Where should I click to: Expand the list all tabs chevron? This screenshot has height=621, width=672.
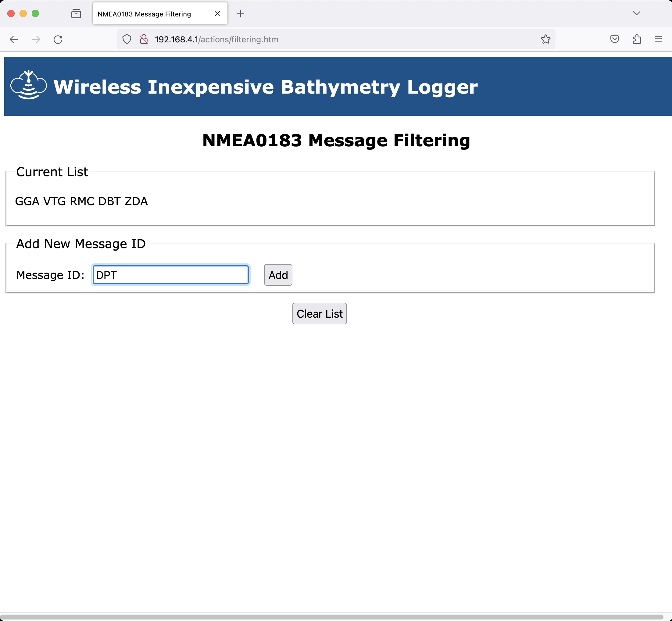[x=636, y=13]
